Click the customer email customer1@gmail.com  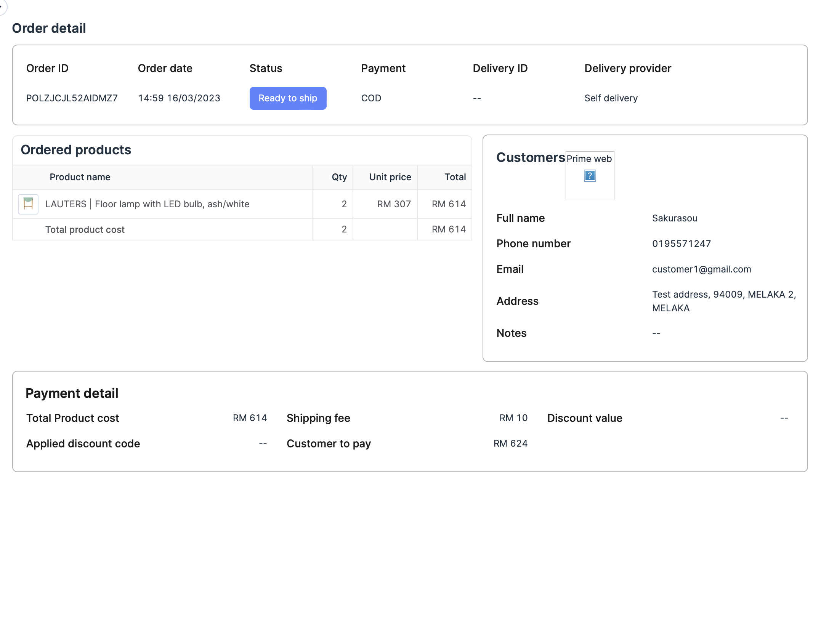(701, 269)
